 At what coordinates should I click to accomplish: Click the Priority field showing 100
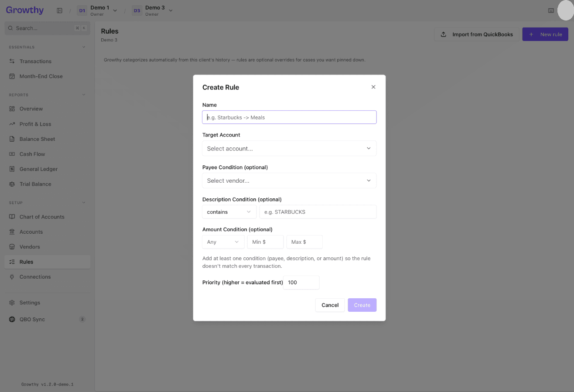click(x=301, y=283)
